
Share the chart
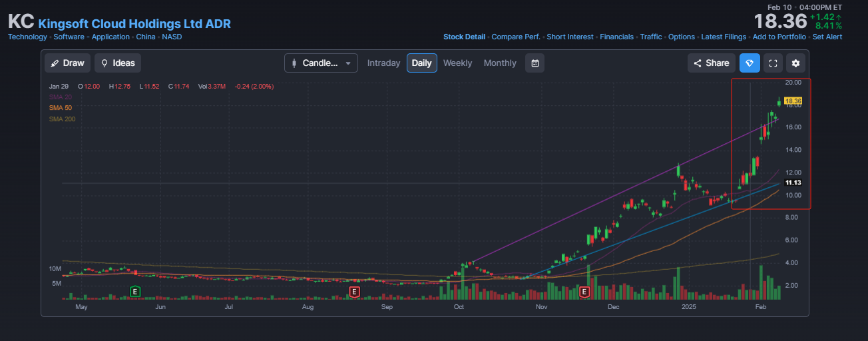point(712,63)
